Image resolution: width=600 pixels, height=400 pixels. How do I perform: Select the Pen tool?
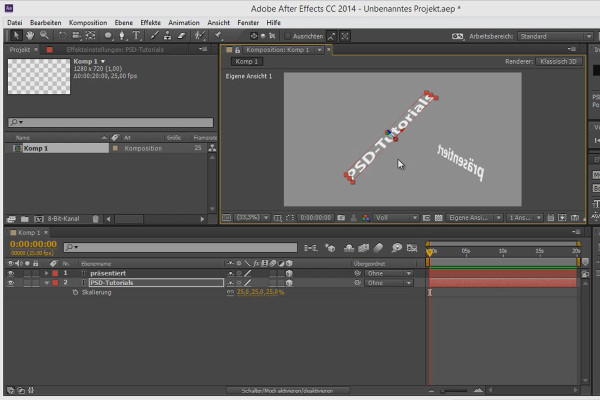tap(122, 36)
